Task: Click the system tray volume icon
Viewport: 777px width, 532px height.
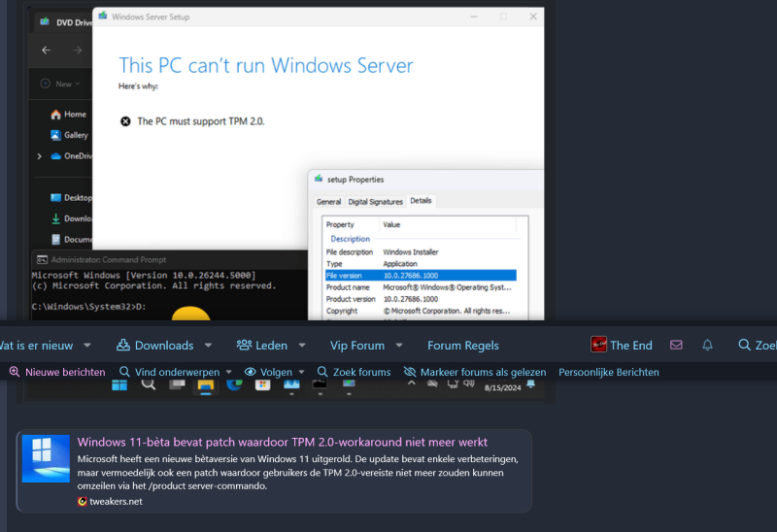Action: coord(469,383)
